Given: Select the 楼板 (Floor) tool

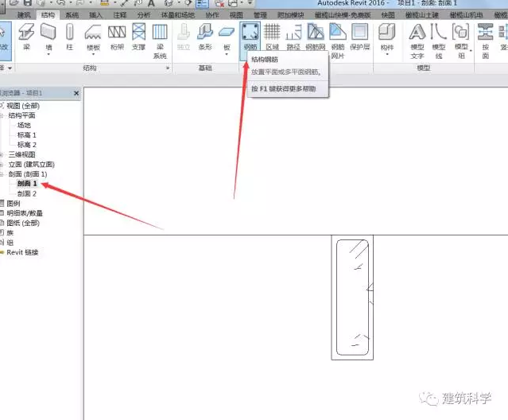Looking at the screenshot, I should (93, 37).
